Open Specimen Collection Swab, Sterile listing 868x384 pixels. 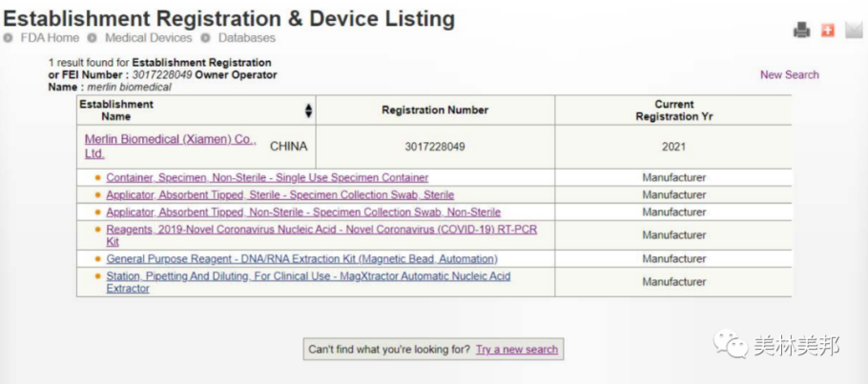point(279,195)
